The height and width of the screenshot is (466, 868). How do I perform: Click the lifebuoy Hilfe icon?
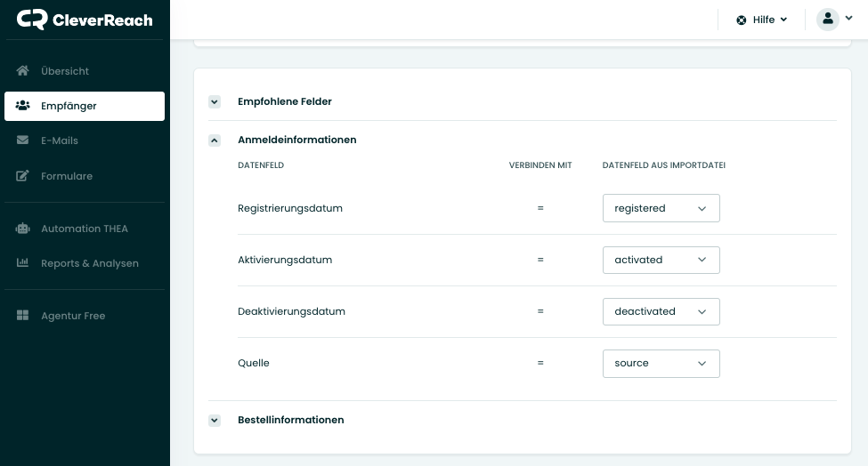point(741,20)
